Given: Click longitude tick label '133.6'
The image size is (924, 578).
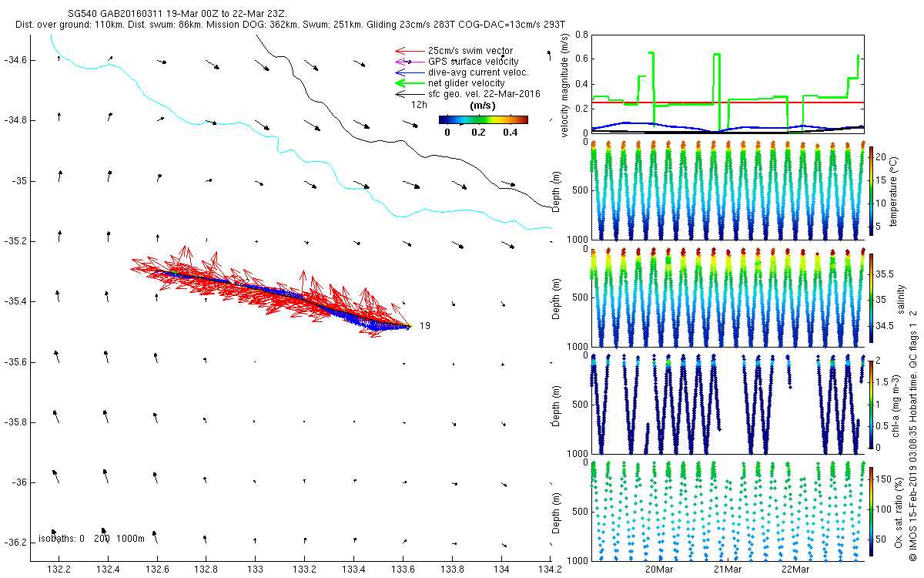Looking at the screenshot, I should (403, 569).
